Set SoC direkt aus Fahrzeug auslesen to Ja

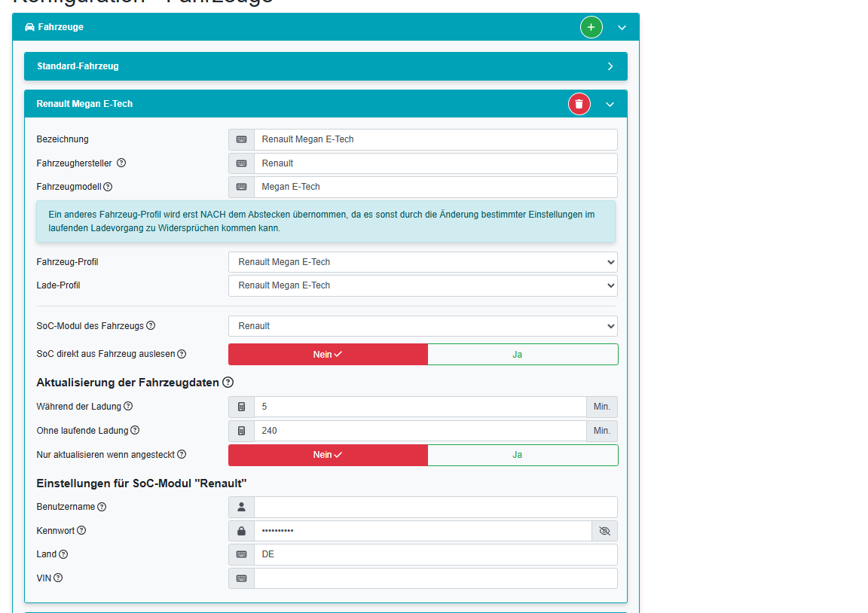[x=523, y=354]
